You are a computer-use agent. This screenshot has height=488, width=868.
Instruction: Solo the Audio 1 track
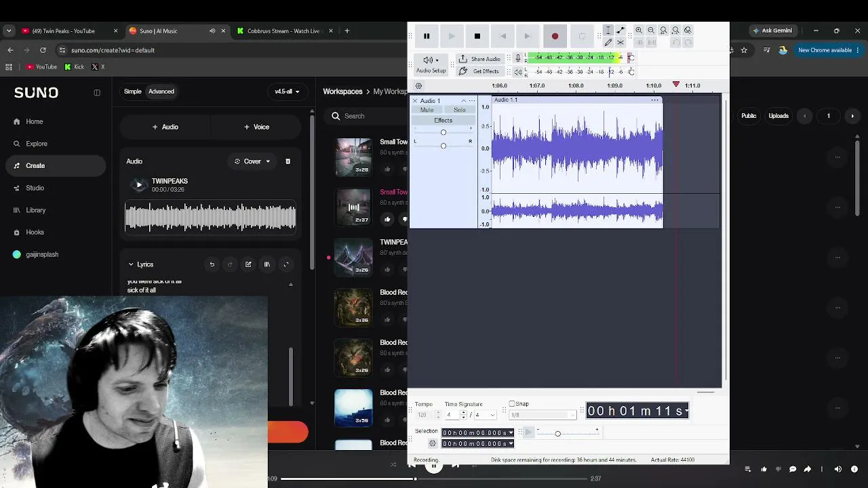coord(460,110)
